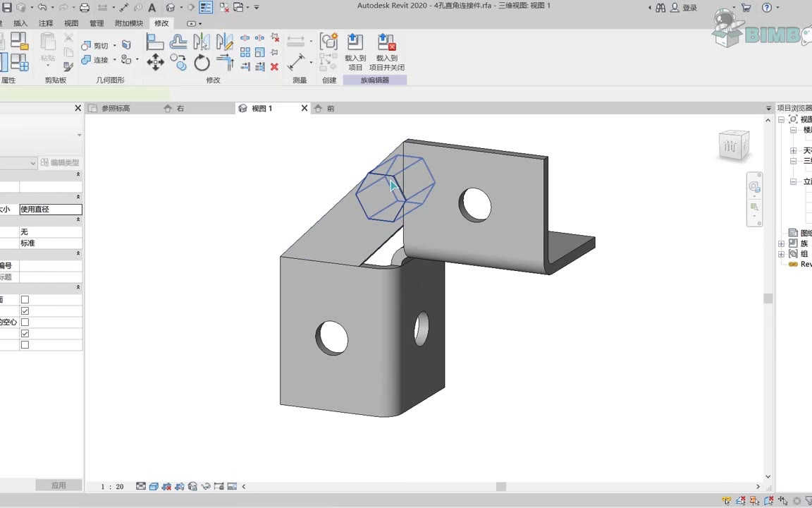Click the Offset tool icon
Image resolution: width=812 pixels, height=508 pixels.
tap(178, 42)
